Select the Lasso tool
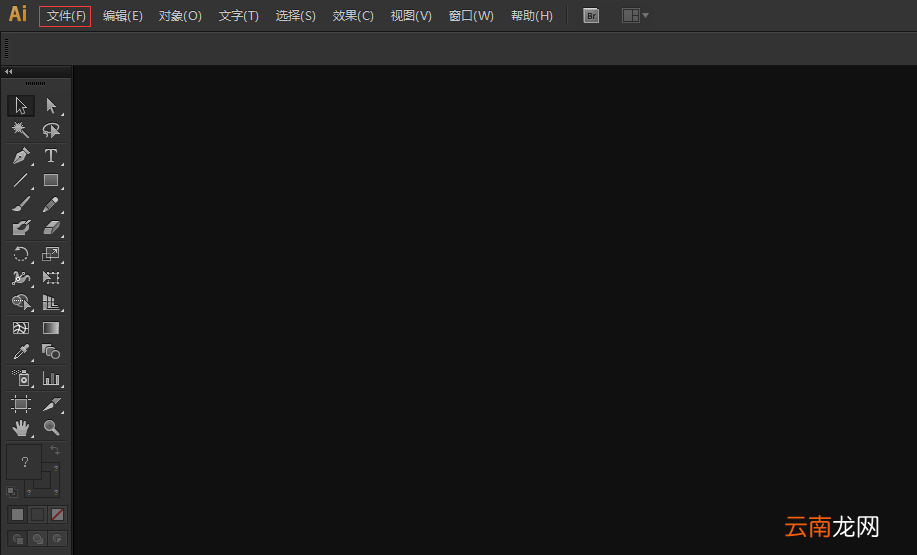Image resolution: width=917 pixels, height=555 pixels. [x=51, y=129]
